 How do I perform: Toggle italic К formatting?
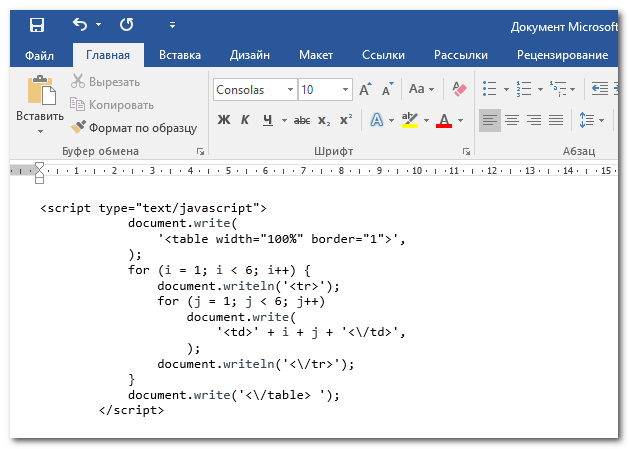tap(245, 120)
